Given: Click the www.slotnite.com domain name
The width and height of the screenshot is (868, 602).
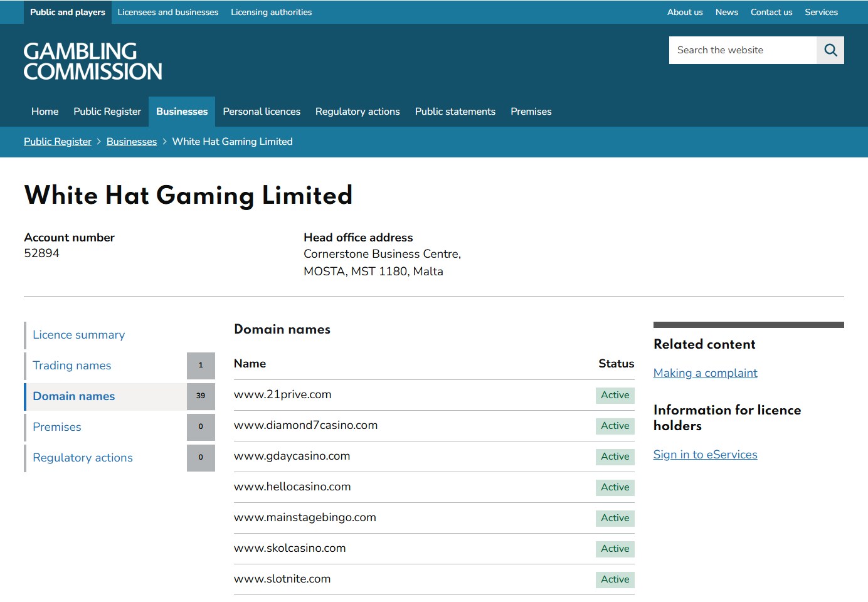Looking at the screenshot, I should [x=282, y=579].
